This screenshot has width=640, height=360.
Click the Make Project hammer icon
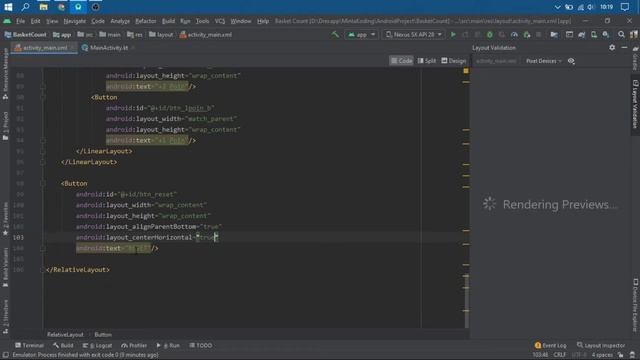click(335, 35)
